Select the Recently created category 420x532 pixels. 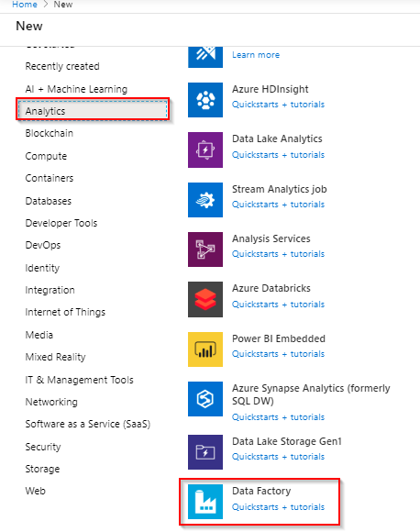tap(62, 66)
